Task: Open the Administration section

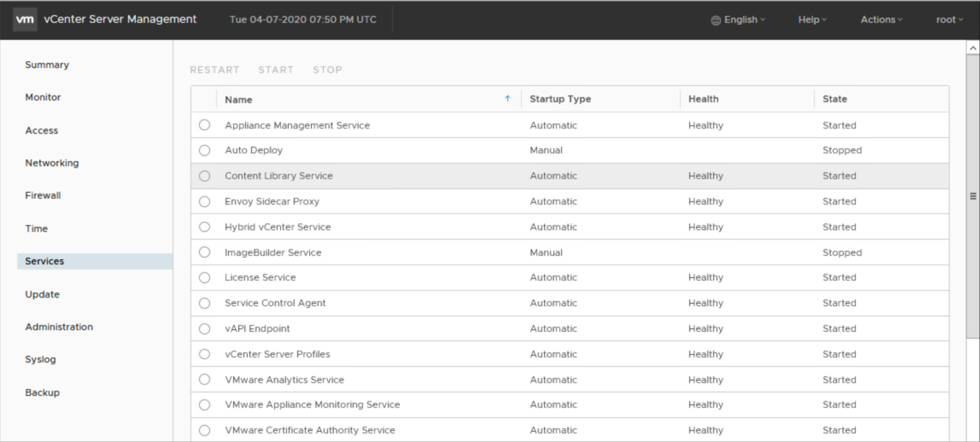Action: coord(59,327)
